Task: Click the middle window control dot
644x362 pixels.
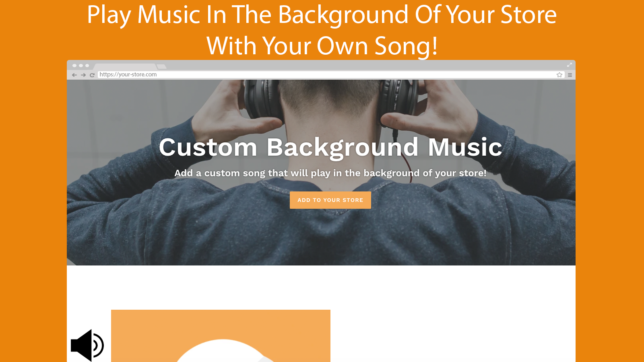Action: [81, 66]
